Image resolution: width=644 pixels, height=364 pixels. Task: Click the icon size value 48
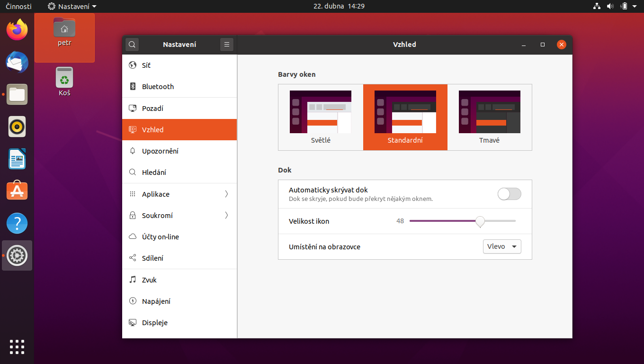pyautogui.click(x=400, y=221)
